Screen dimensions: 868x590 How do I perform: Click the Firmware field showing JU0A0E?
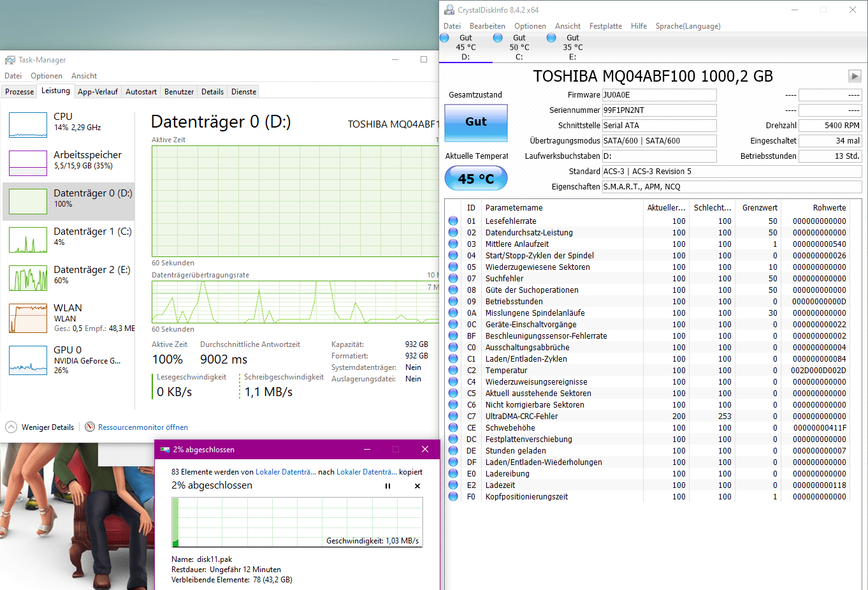659,95
